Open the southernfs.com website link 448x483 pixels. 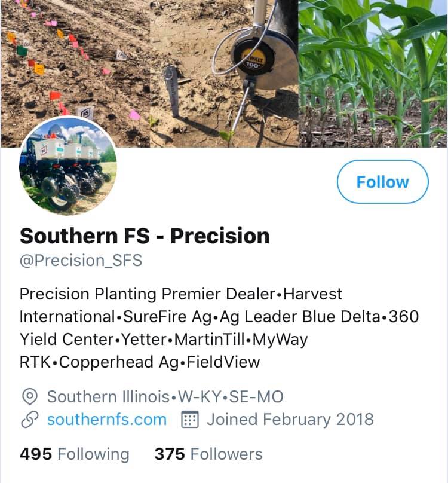click(107, 419)
